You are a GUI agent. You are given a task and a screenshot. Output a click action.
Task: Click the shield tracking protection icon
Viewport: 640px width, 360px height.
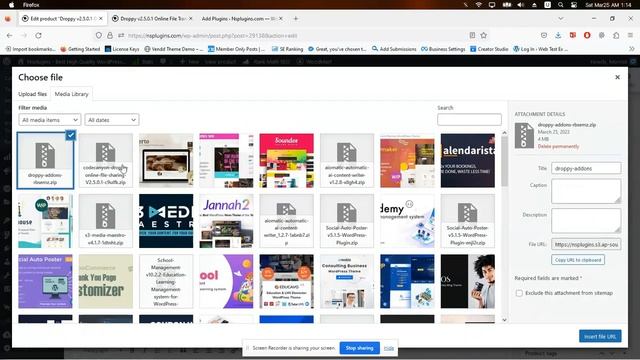[99, 36]
